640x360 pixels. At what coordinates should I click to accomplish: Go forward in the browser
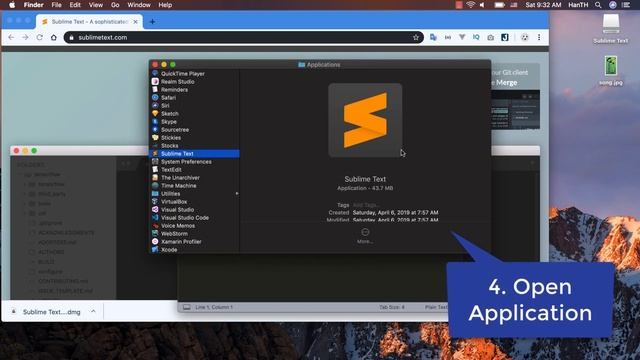click(25, 37)
